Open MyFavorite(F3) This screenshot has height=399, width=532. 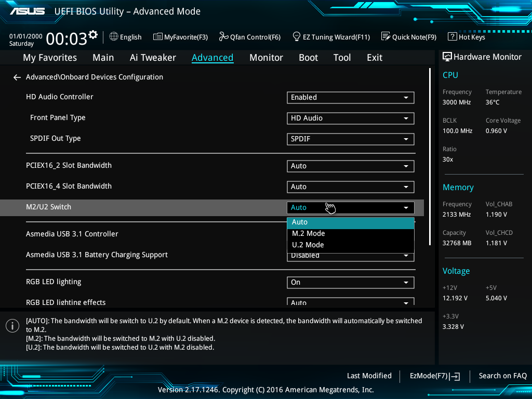click(180, 37)
